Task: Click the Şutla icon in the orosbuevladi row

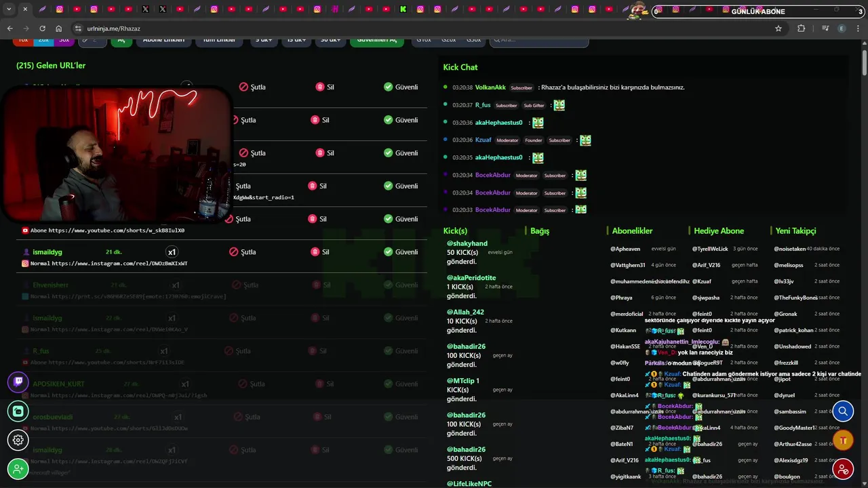Action: 238,417
